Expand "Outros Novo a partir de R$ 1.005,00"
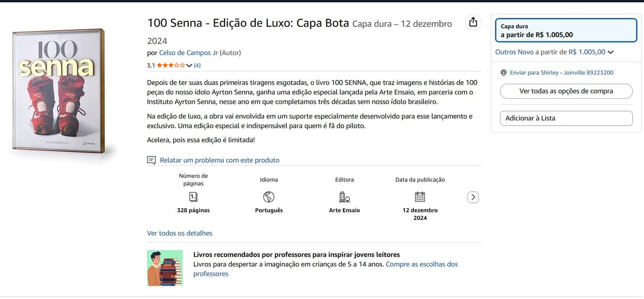644x299 pixels. pyautogui.click(x=554, y=52)
